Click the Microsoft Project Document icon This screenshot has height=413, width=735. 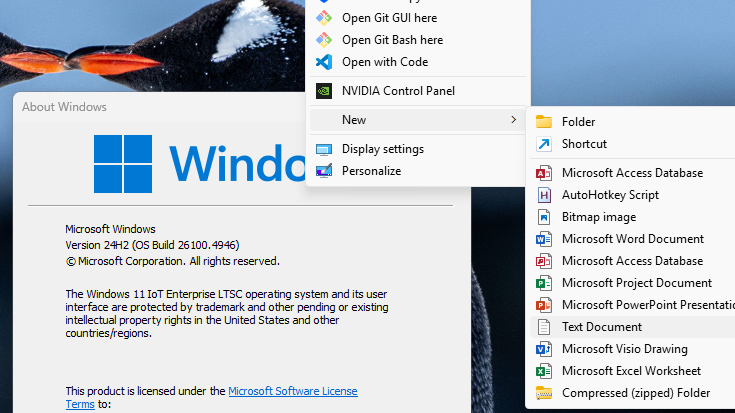point(544,283)
